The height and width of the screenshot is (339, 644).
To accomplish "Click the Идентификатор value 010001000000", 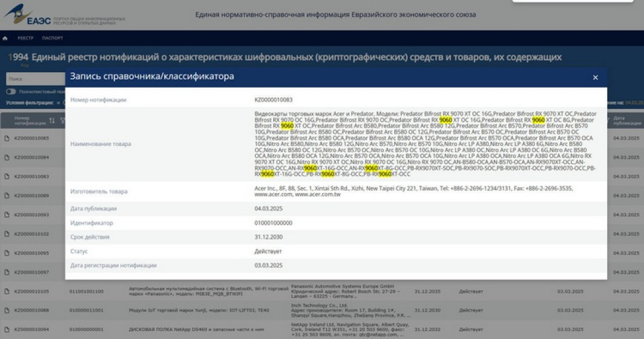I will (274, 223).
